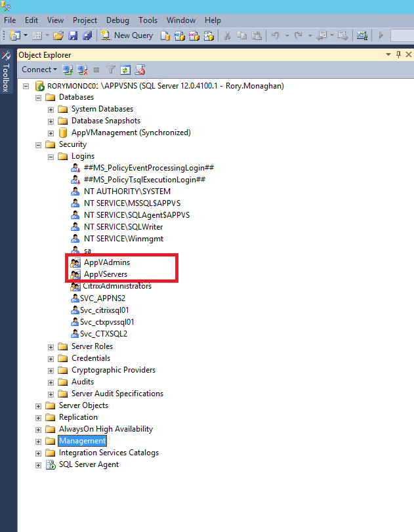The width and height of the screenshot is (414, 532).
Task: Select NT AUTHORITY\SYSTEM login
Action: (127, 192)
